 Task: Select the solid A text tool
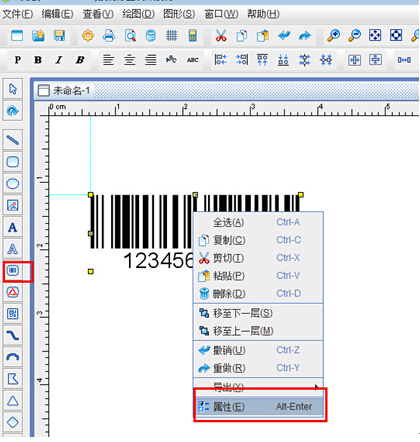pos(13,227)
